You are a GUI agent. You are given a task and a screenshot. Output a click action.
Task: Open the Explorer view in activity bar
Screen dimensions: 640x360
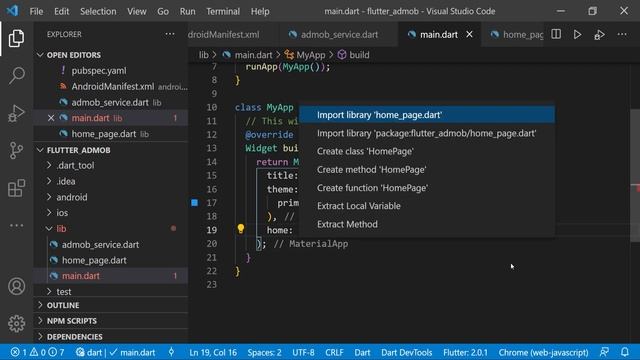(16, 38)
